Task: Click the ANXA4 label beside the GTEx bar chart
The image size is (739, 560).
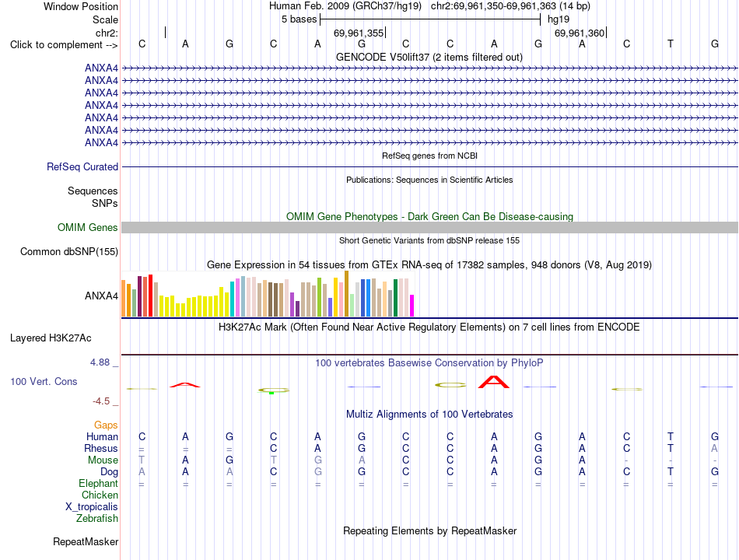Action: (101, 296)
